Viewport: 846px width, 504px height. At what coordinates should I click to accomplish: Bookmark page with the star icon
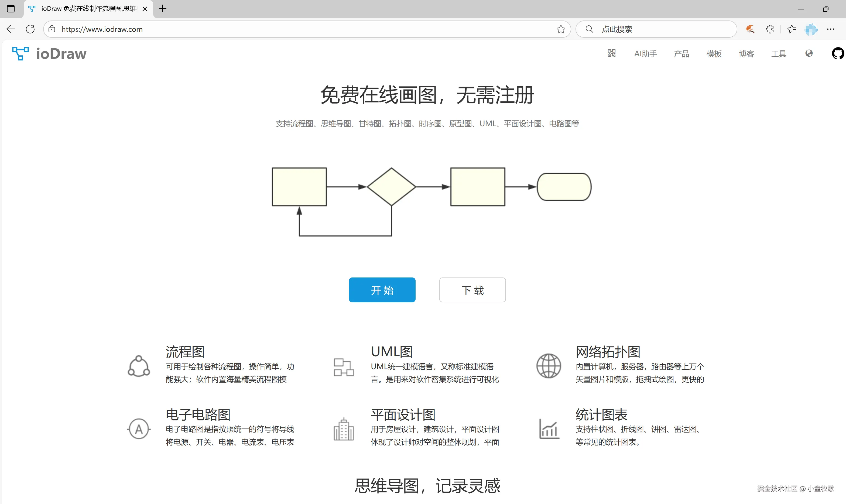pos(561,29)
